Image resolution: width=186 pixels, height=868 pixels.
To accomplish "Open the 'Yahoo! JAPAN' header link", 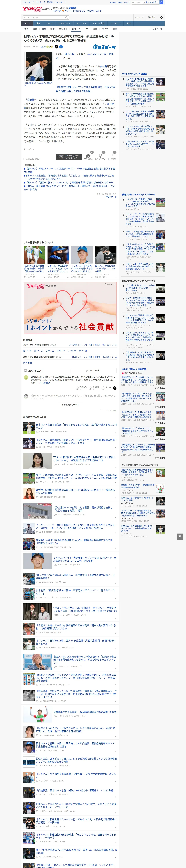I will (116, 2).
